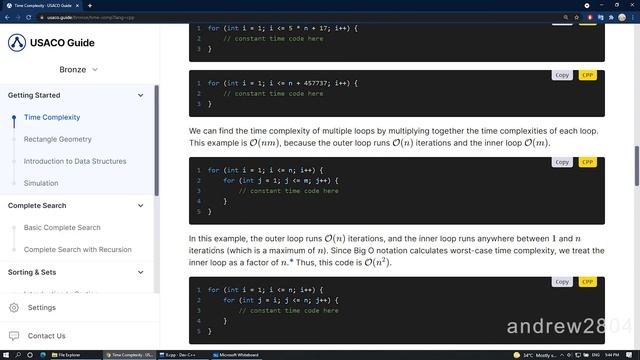
Task: Open Basic Complete Search module
Action: 62,227
